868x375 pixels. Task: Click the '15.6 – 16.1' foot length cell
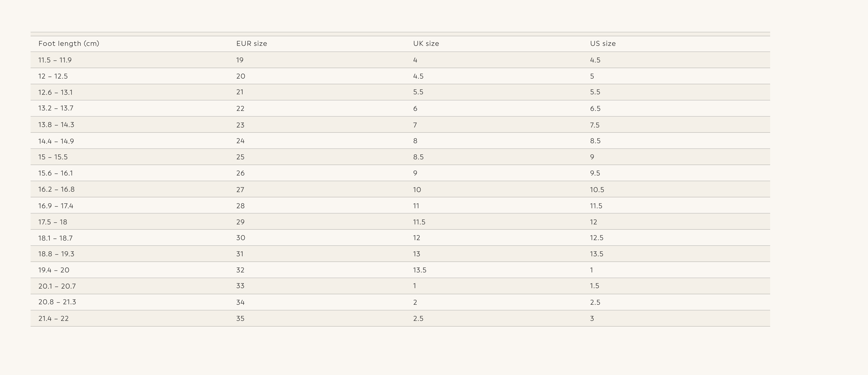tap(56, 173)
